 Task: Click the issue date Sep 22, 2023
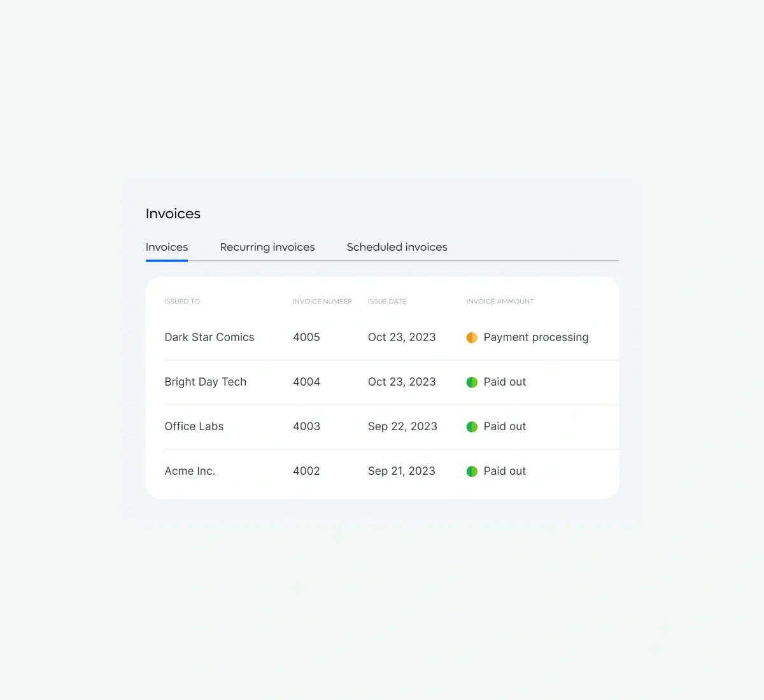click(402, 426)
